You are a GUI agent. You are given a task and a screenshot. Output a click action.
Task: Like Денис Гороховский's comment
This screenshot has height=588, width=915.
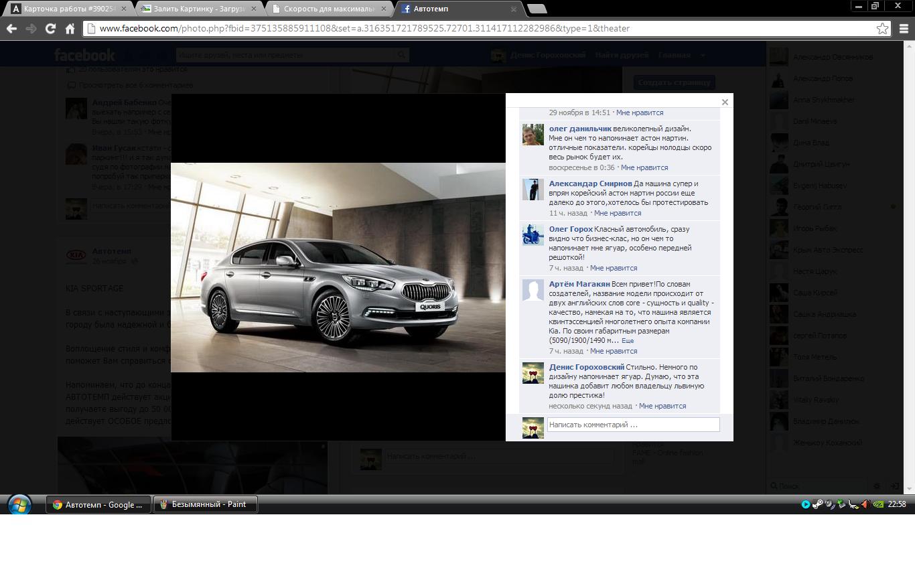pyautogui.click(x=662, y=406)
